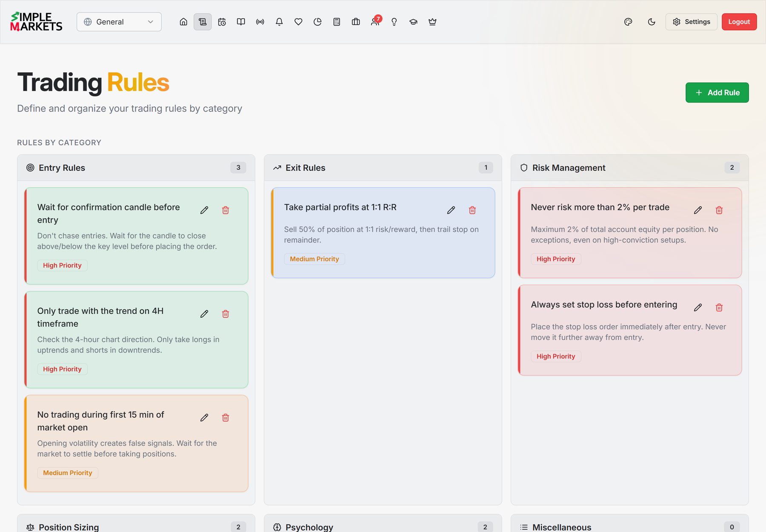Toggle dark mode with the moon icon
This screenshot has height=532, width=766.
point(652,22)
